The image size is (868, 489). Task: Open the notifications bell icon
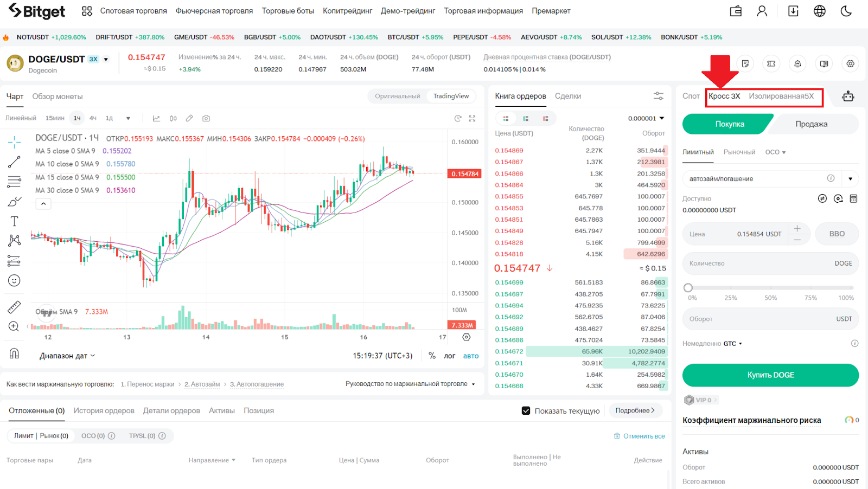point(797,64)
